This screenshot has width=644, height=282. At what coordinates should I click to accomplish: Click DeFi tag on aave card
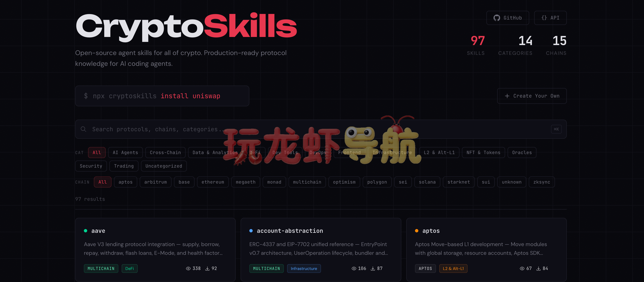coord(130,269)
